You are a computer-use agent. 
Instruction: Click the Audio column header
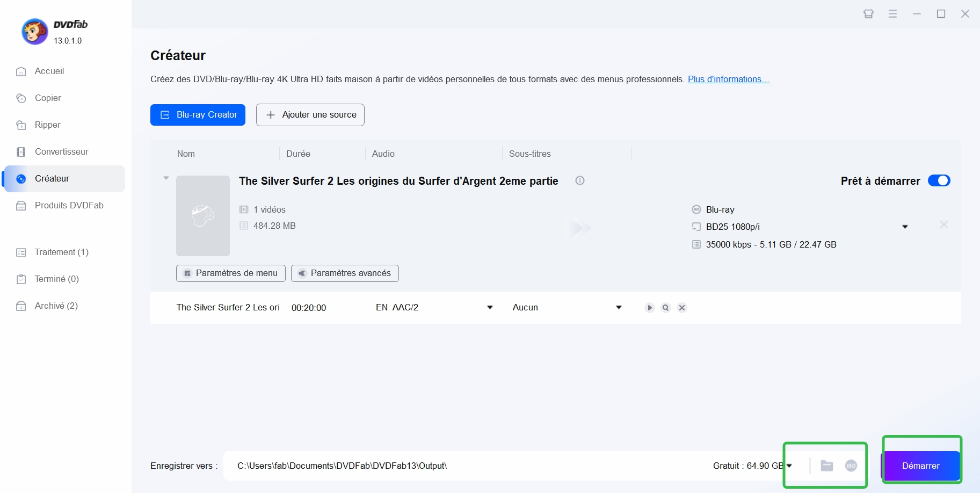[x=383, y=154]
